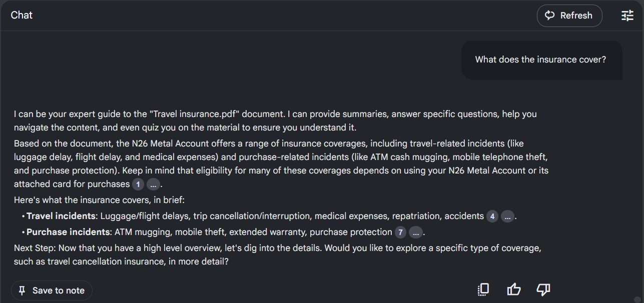This screenshot has width=644, height=303.
Task: Give the response a thumbs down
Action: (543, 289)
